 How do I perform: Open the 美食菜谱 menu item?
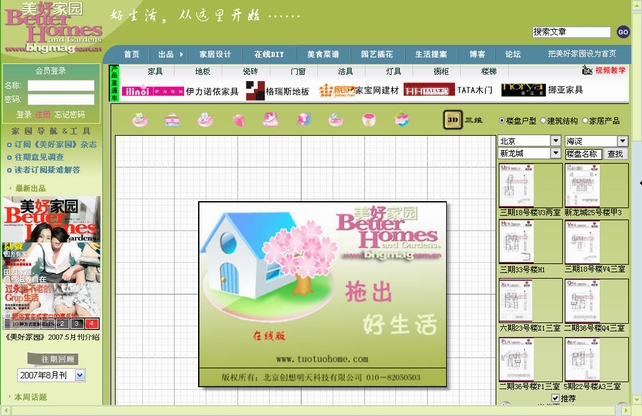(323, 54)
